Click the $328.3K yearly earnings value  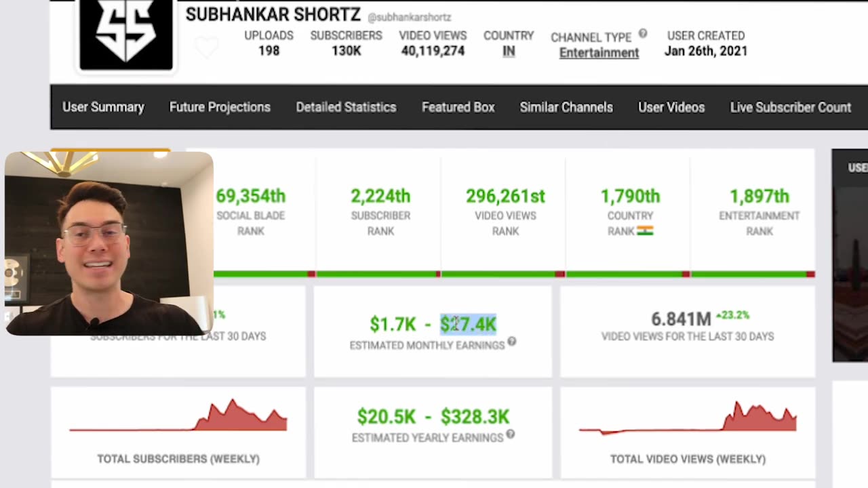click(x=475, y=417)
